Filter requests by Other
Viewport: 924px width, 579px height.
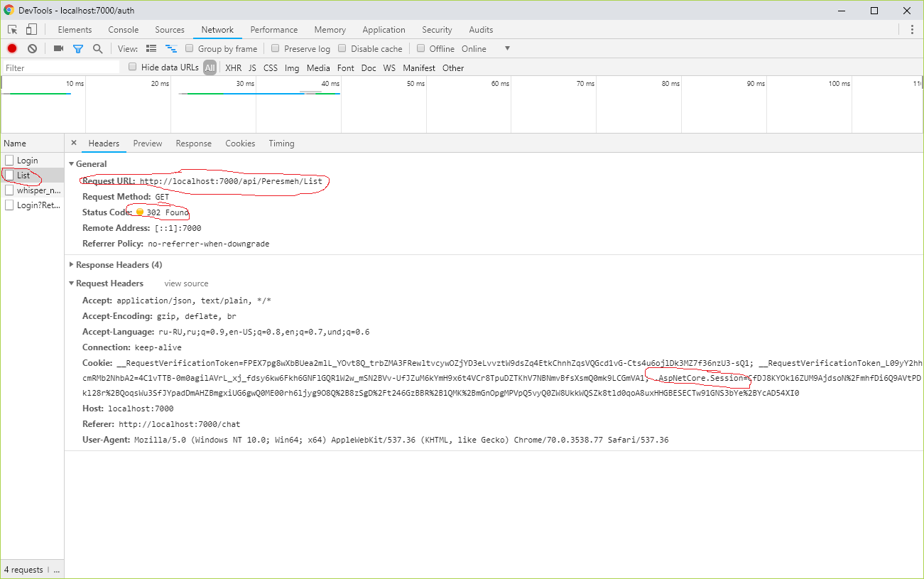[453, 68]
